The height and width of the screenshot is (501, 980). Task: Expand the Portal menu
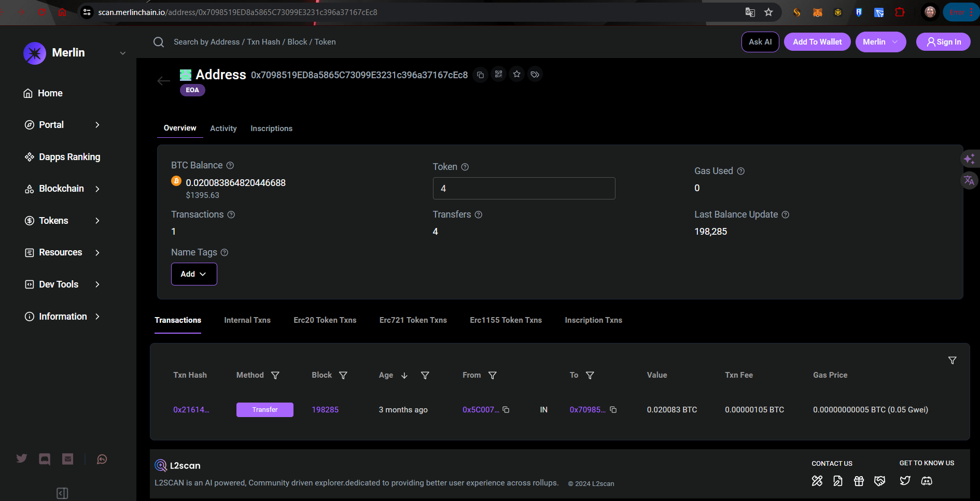(x=62, y=125)
